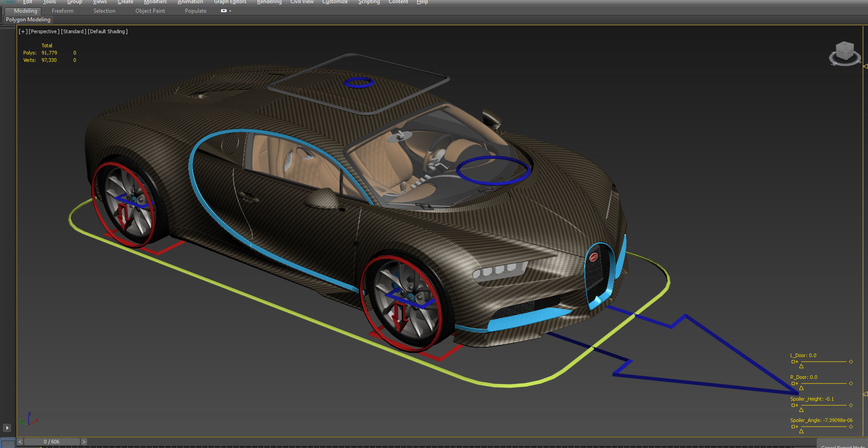Viewport: 868px width, 448px height.
Task: Click the Spoiler_Angle value label
Action: [x=821, y=420]
